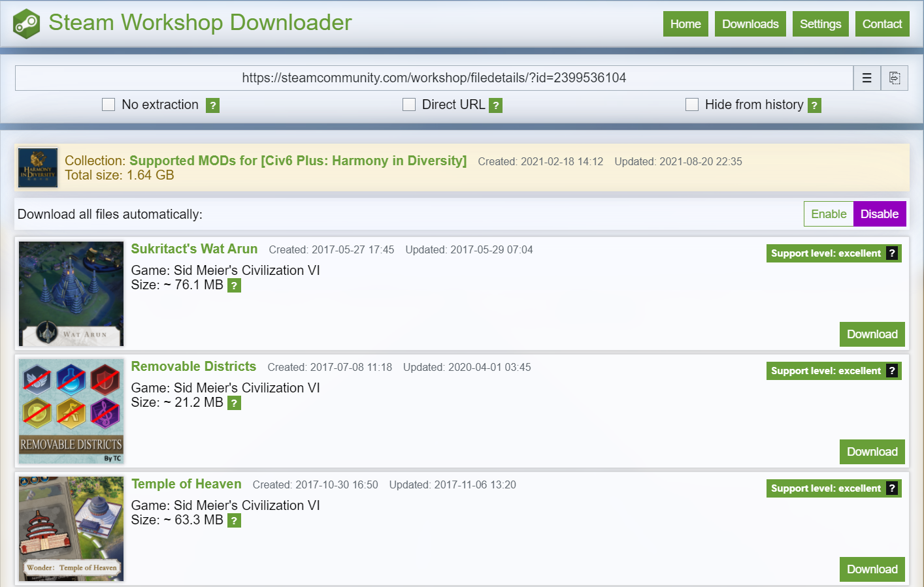Open help icon for Direct URL
Screen dimensions: 924x587
pos(496,105)
